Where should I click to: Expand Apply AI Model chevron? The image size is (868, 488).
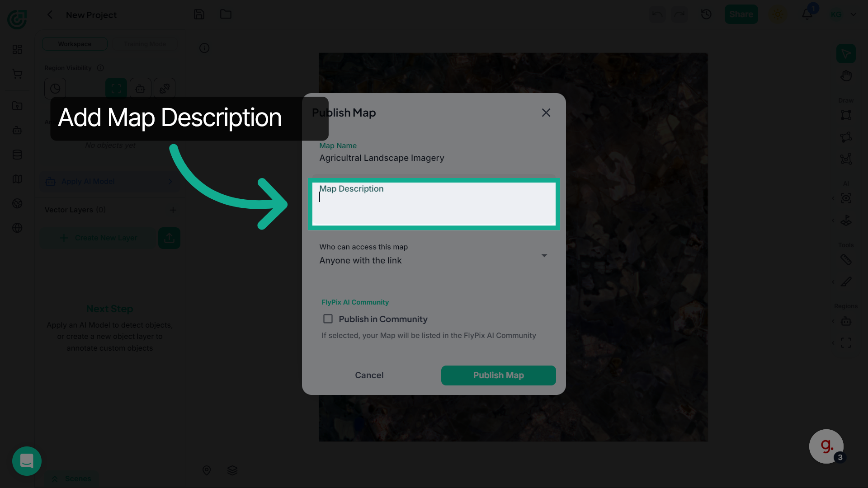(170, 182)
